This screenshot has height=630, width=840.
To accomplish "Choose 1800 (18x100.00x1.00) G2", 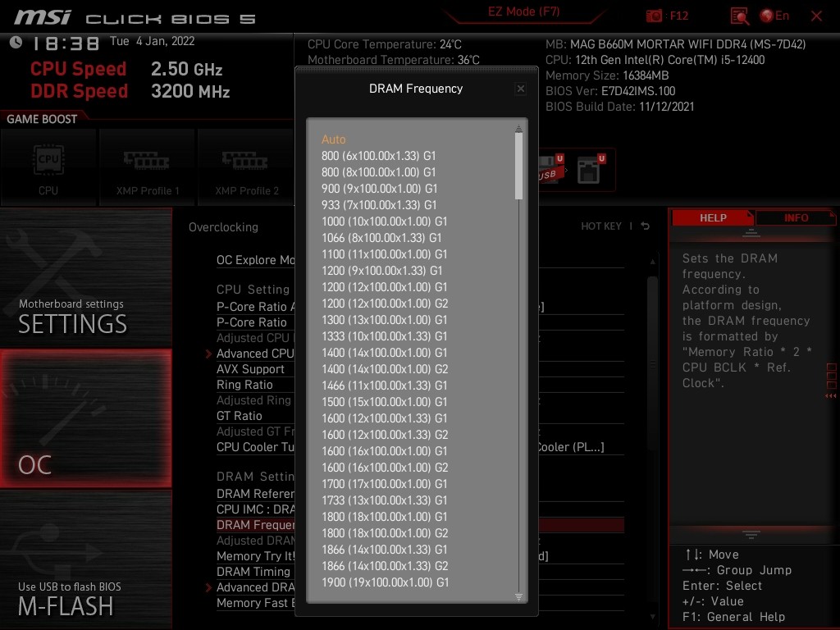I will point(385,533).
